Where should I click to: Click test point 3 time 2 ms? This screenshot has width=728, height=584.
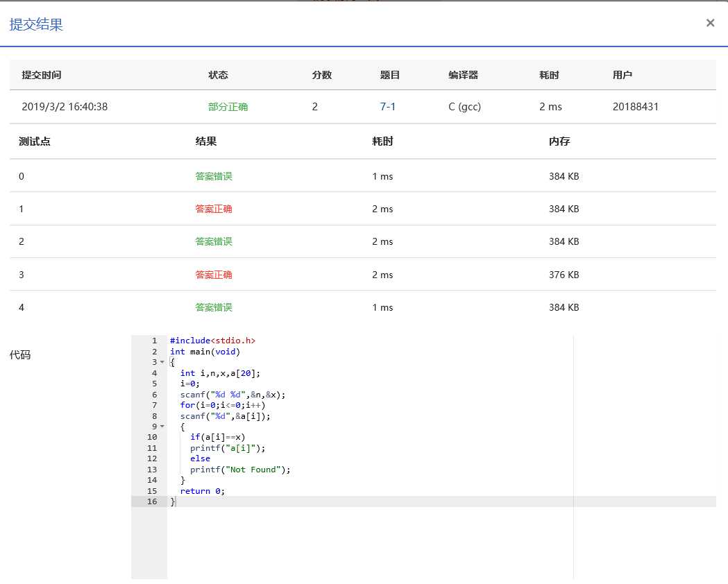tap(382, 275)
